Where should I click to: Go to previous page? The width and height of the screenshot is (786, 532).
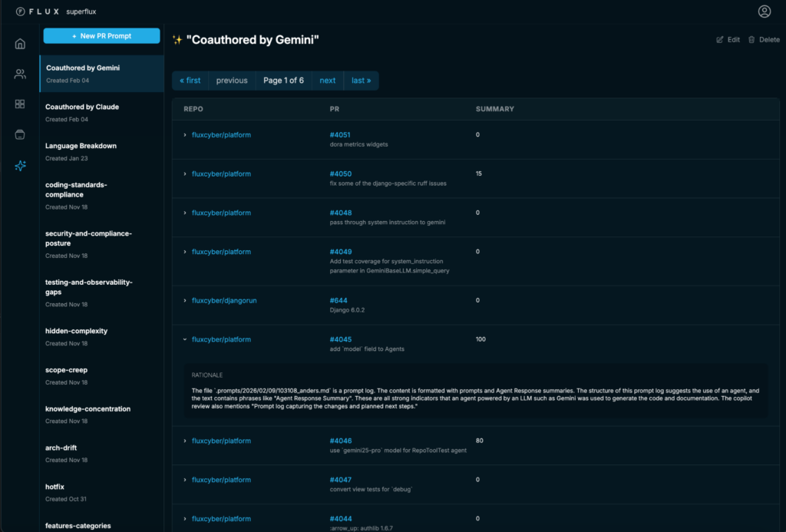pyautogui.click(x=232, y=81)
